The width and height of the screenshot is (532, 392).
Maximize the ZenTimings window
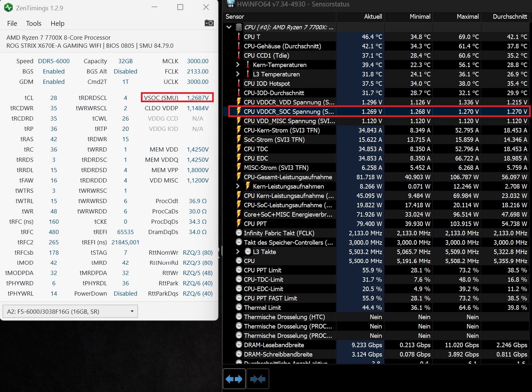coord(180,7)
